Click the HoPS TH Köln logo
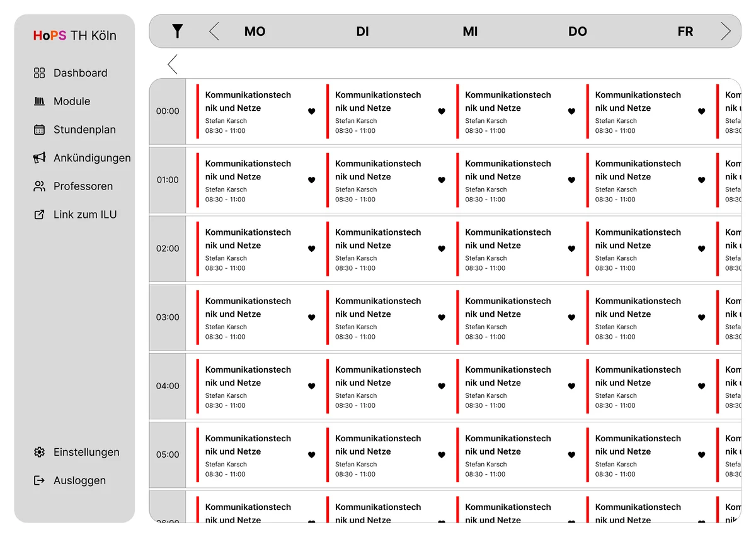This screenshot has width=756, height=537. click(74, 36)
